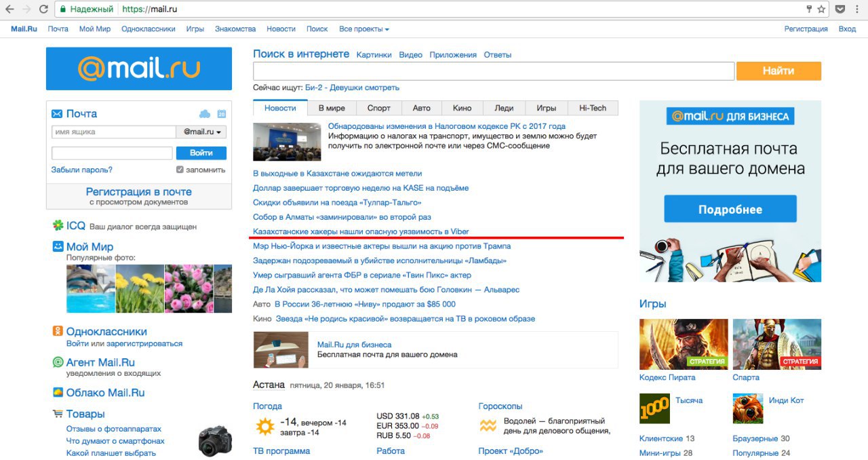
Task: Click the Агент Mail.Ru green icon
Action: 58,362
